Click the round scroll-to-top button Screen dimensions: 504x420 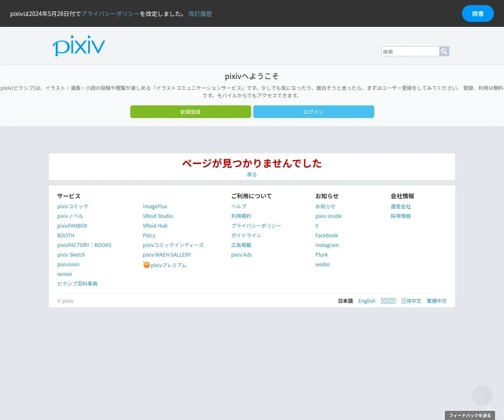(x=482, y=396)
